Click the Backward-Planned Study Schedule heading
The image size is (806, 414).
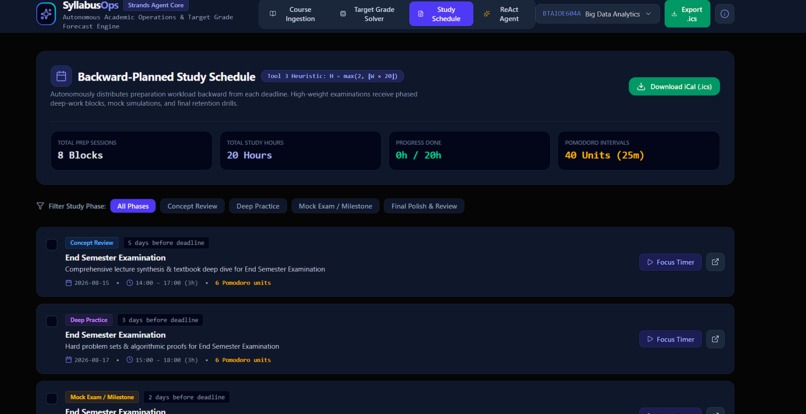[167, 77]
